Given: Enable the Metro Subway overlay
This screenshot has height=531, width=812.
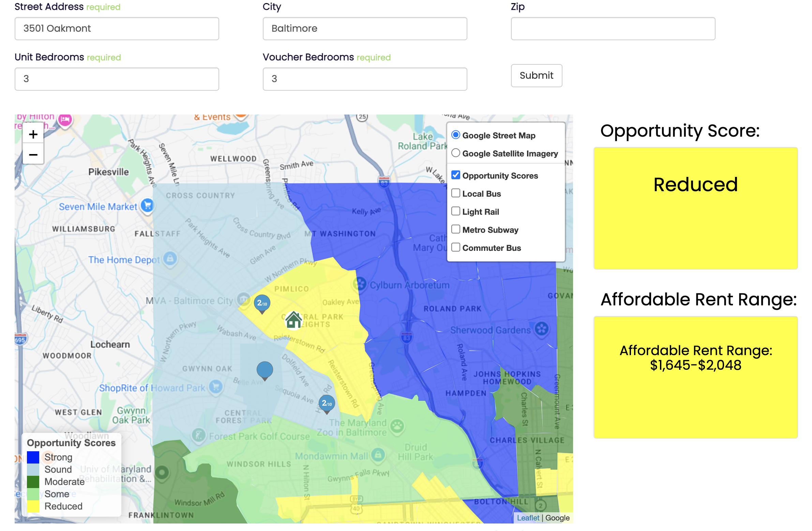Looking at the screenshot, I should (455, 229).
